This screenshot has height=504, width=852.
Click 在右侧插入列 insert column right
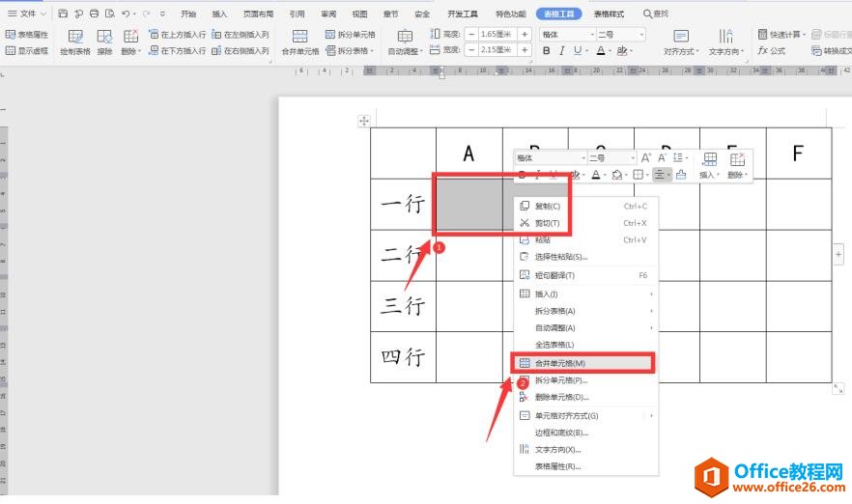click(241, 50)
